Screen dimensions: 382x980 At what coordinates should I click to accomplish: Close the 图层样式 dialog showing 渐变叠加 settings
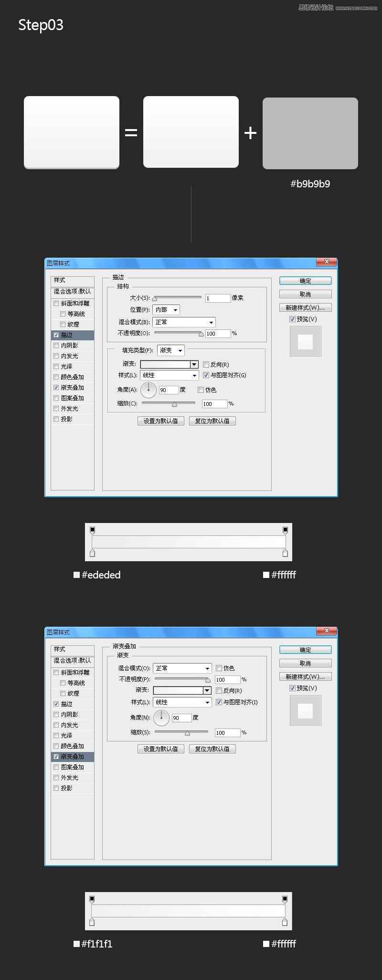pyautogui.click(x=327, y=631)
